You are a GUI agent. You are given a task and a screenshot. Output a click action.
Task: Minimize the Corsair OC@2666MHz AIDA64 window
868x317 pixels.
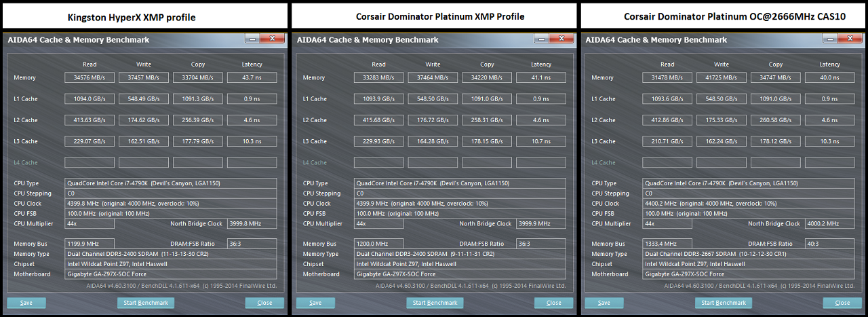pos(831,38)
